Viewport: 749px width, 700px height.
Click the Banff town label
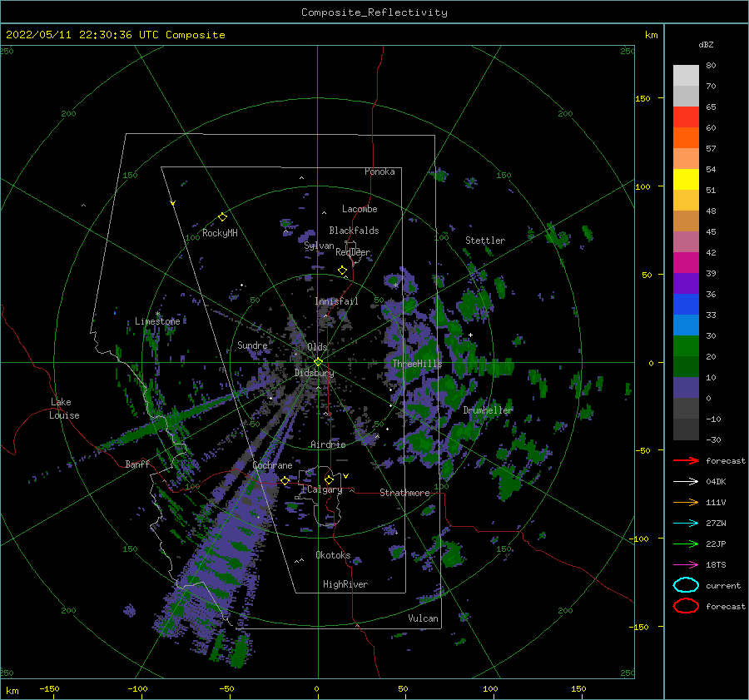(137, 464)
